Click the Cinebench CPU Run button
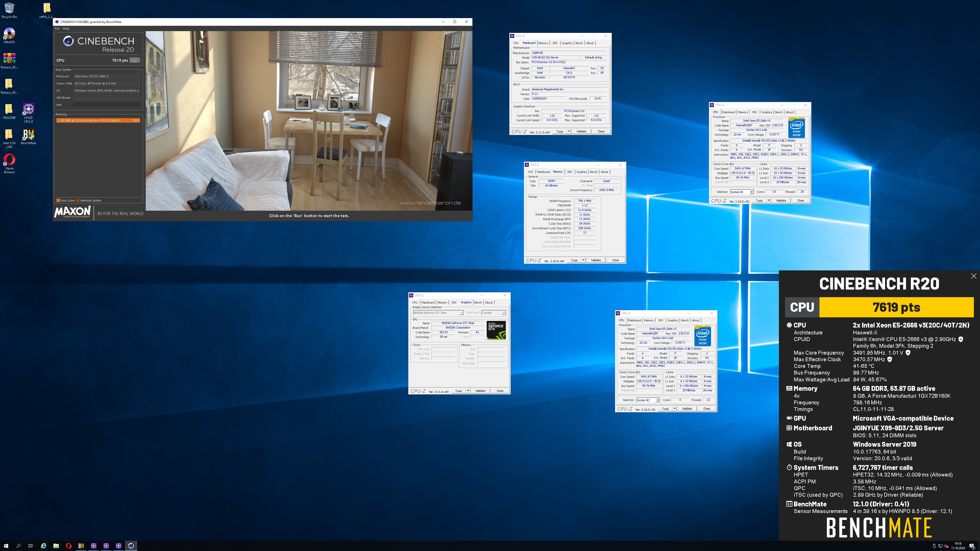Screen dimensions: 980x551 pyautogui.click(x=135, y=60)
